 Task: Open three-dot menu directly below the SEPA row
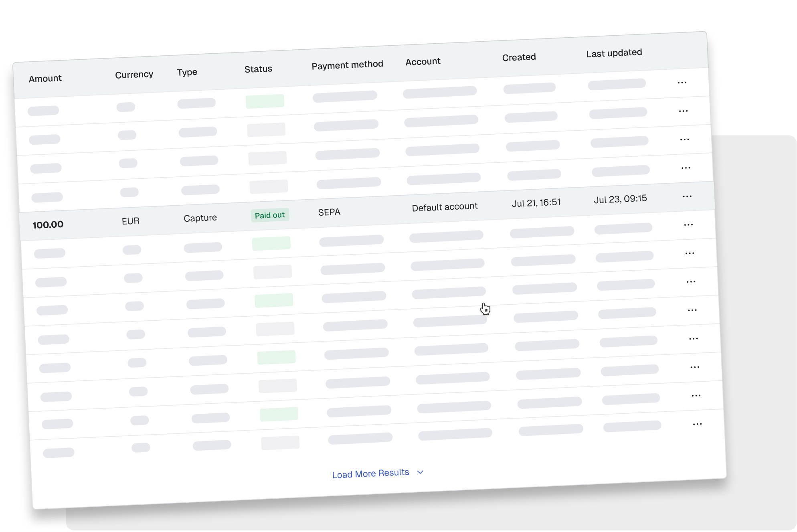point(688,225)
